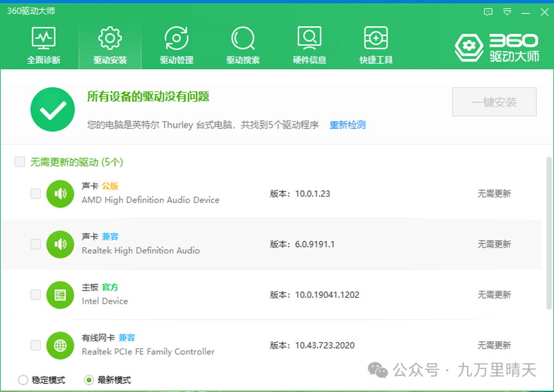This screenshot has height=392, width=554.
Task: Click the 360驱动大师 window title text
Action: 31,11
